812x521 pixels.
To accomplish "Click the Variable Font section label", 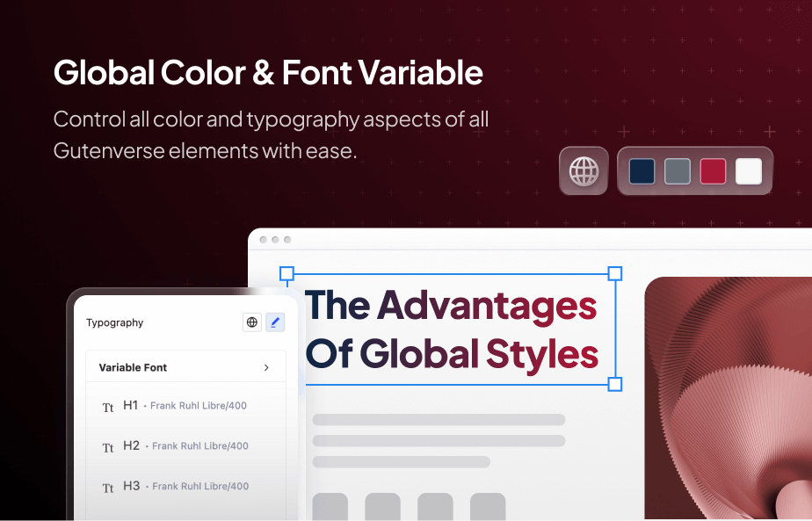I will 133,367.
